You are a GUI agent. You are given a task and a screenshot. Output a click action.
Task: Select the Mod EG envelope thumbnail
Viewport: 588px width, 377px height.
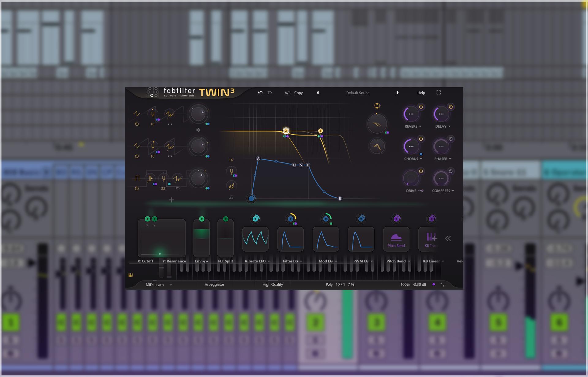pos(326,239)
